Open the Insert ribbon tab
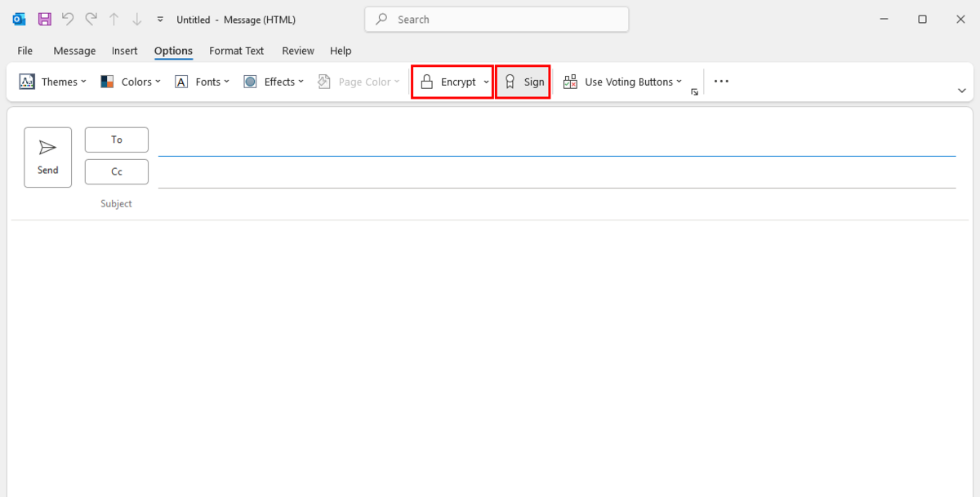980x497 pixels. [x=124, y=51]
